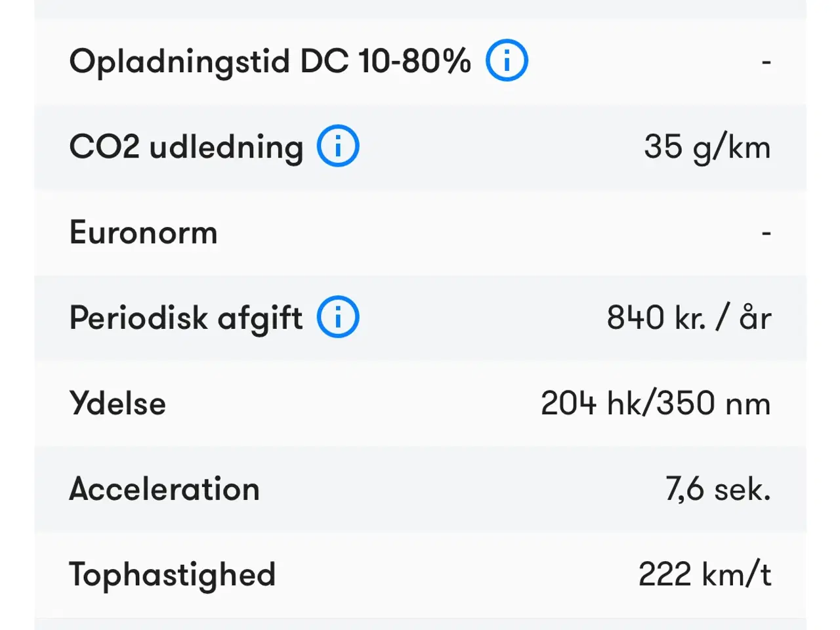Tap the 840 kr. / år value

pyautogui.click(x=688, y=318)
